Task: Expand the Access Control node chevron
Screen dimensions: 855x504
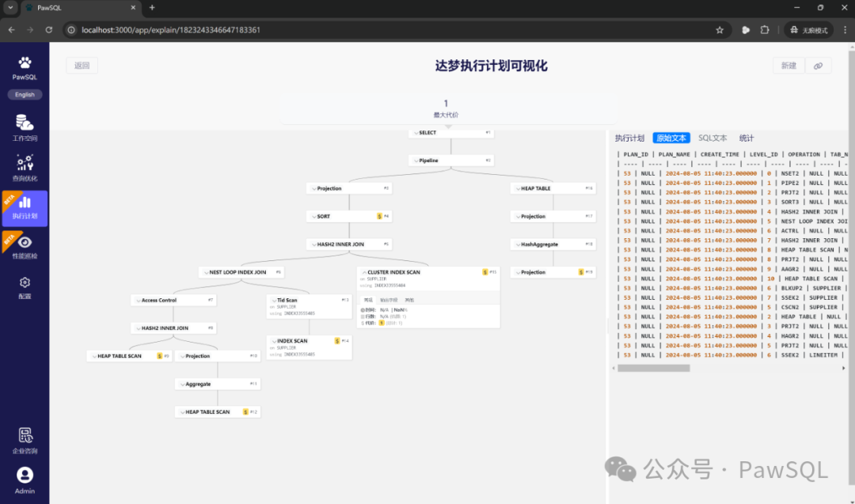Action: (139, 300)
